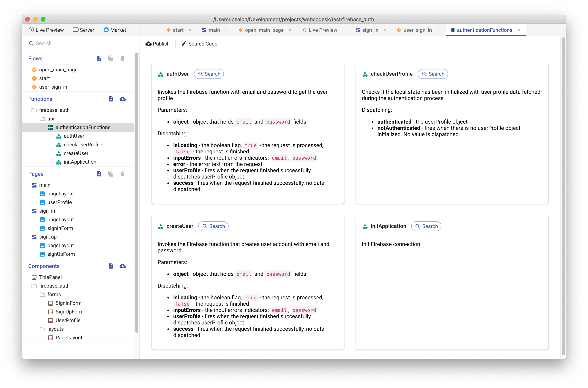Image resolution: width=588 pixels, height=388 pixels.
Task: Click the download functions cloud icon
Action: 123,99
